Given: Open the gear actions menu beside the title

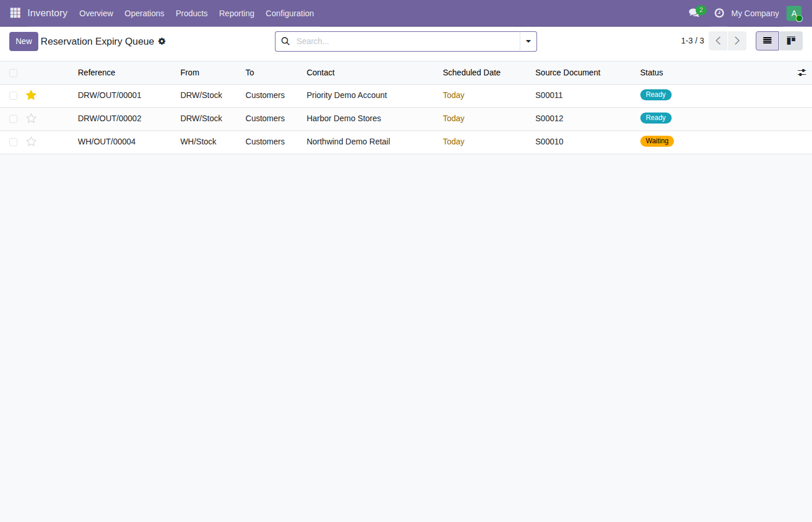Looking at the screenshot, I should 162,41.
